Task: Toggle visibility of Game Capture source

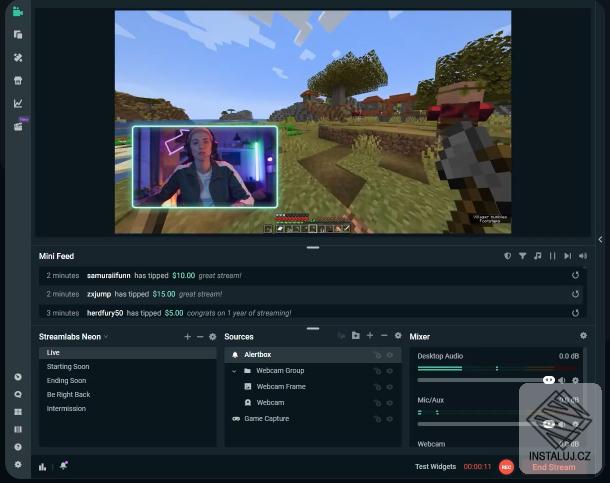Action: click(390, 419)
